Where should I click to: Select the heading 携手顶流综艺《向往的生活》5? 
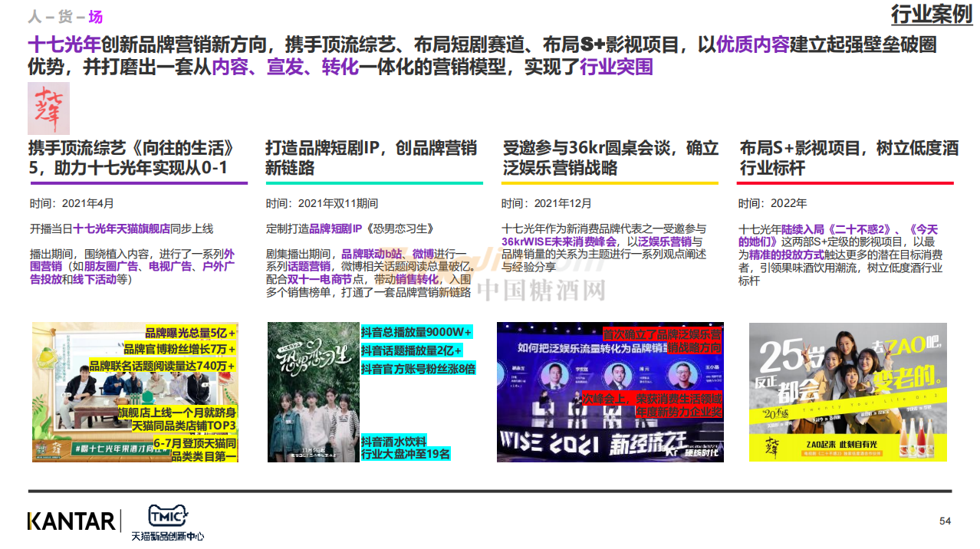coord(131,157)
